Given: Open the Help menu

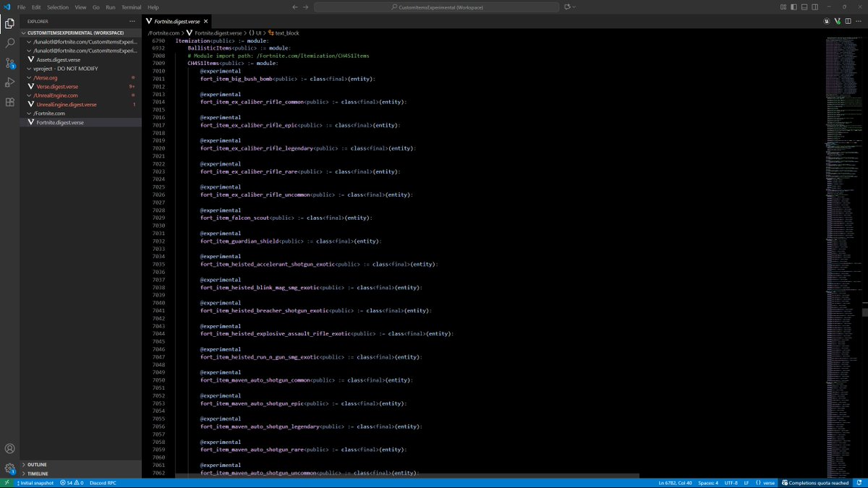Looking at the screenshot, I should [153, 7].
